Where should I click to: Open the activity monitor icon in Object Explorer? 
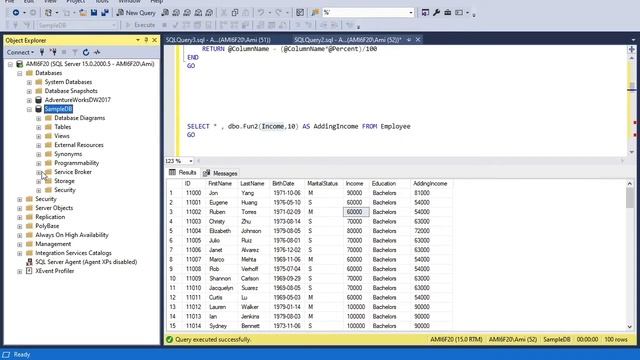97,52
